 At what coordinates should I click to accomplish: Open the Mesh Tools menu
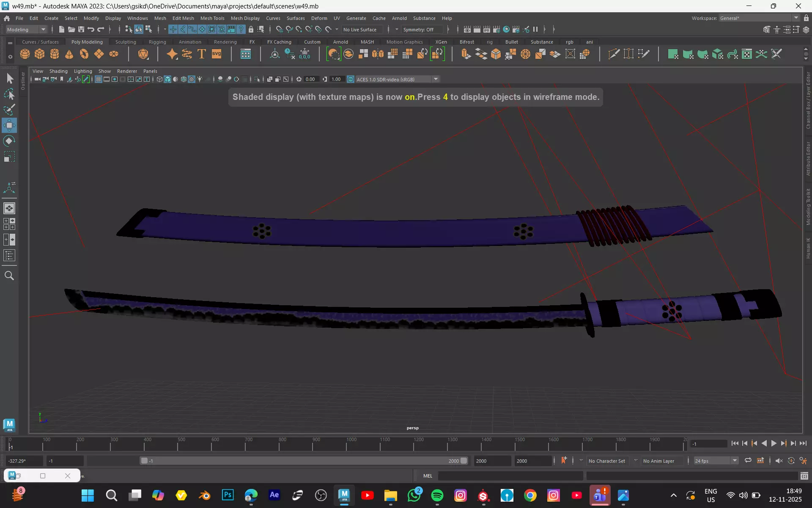(212, 18)
